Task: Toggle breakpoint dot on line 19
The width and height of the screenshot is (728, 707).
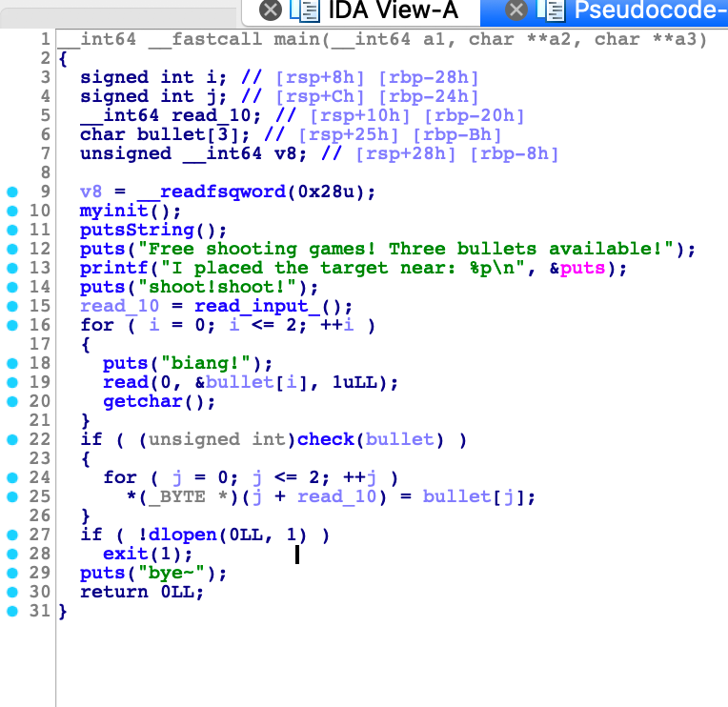Action: tap(12, 382)
